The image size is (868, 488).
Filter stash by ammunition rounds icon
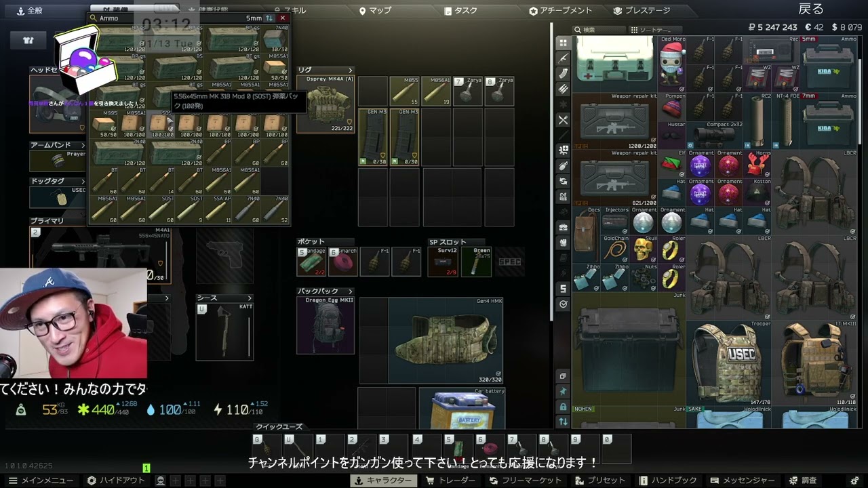563,89
